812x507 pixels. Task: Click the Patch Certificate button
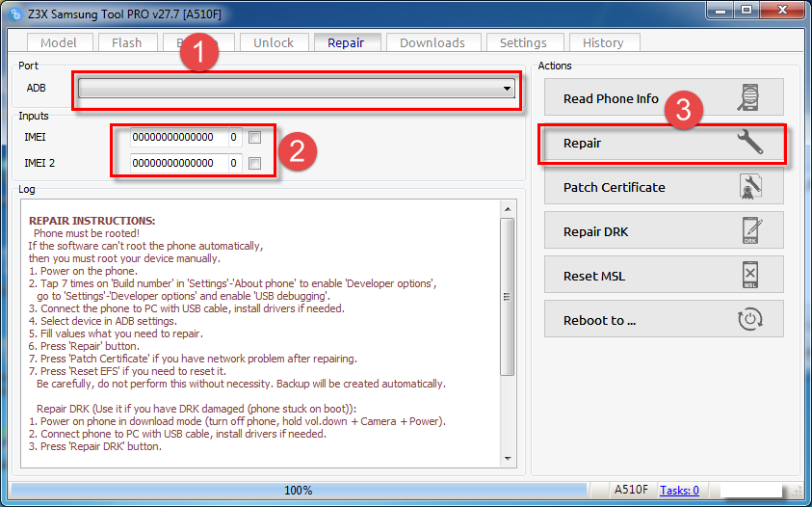(x=664, y=186)
